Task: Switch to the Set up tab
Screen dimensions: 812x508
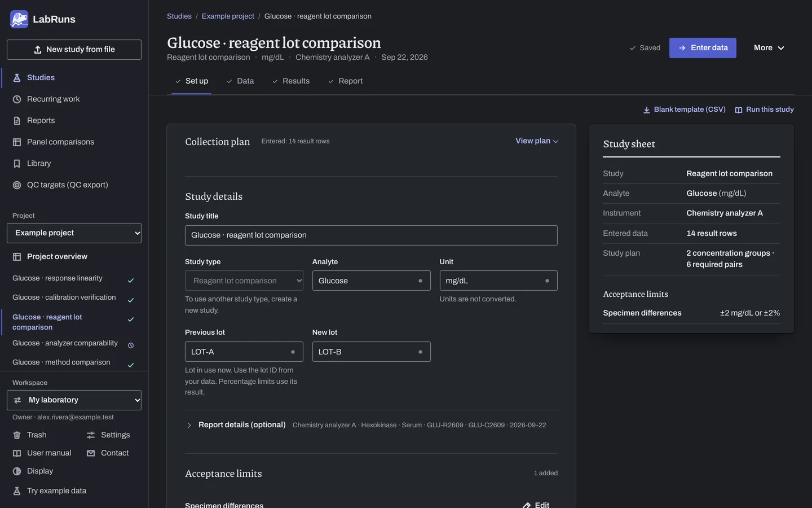Action: [191, 81]
